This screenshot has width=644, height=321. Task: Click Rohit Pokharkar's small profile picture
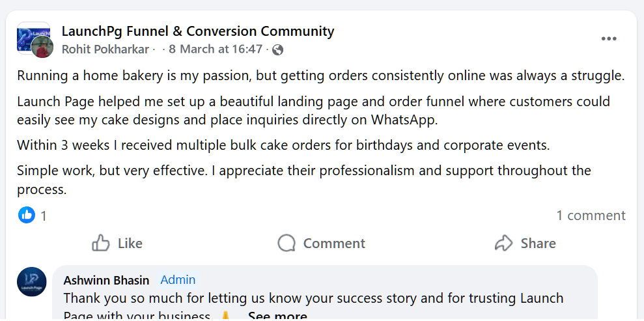click(x=42, y=48)
